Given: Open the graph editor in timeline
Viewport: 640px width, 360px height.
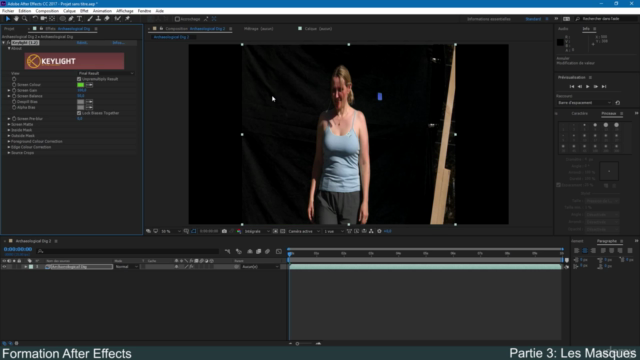Looking at the screenshot, I should pos(279,251).
